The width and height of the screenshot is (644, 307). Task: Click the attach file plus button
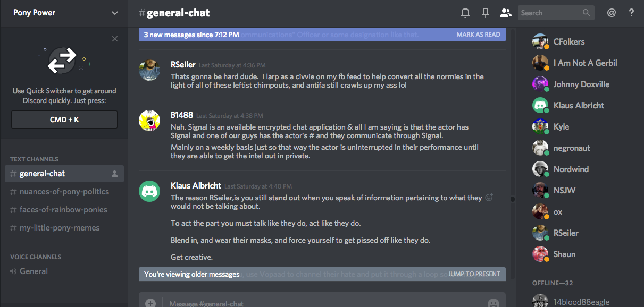point(150,303)
